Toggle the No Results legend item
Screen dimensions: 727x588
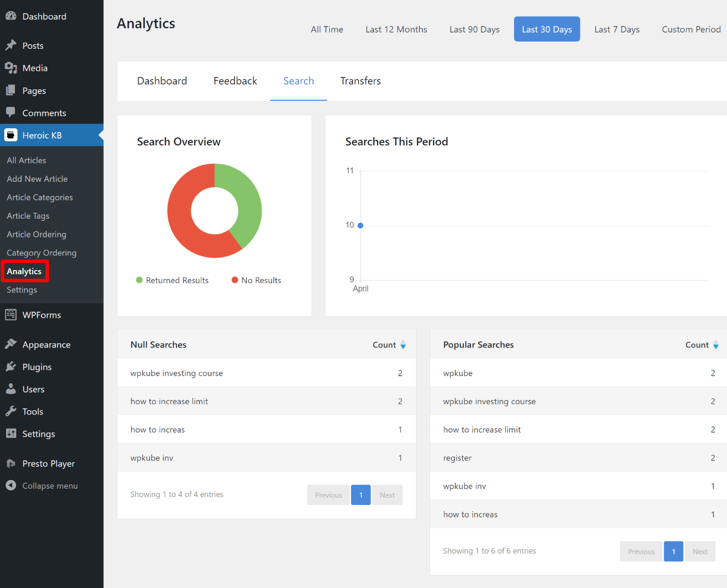point(257,280)
